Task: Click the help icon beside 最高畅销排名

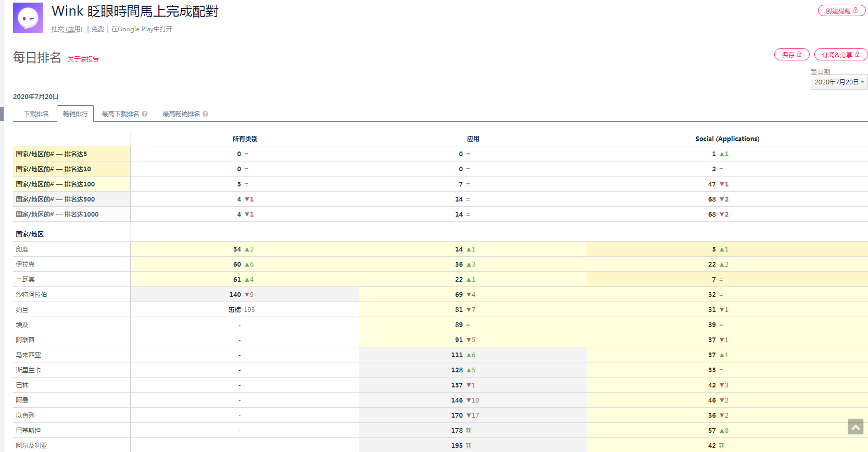Action: point(206,114)
